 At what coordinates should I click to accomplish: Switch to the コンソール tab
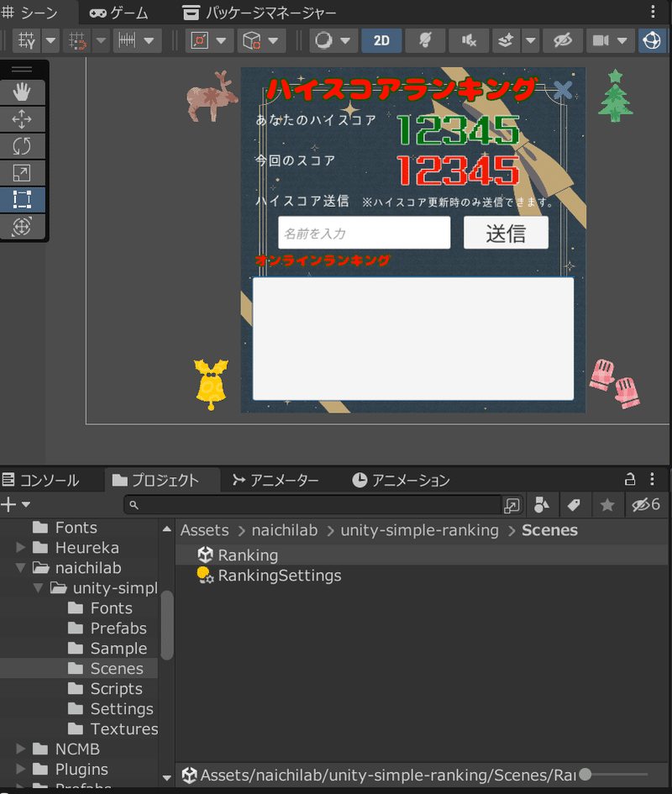point(50,480)
